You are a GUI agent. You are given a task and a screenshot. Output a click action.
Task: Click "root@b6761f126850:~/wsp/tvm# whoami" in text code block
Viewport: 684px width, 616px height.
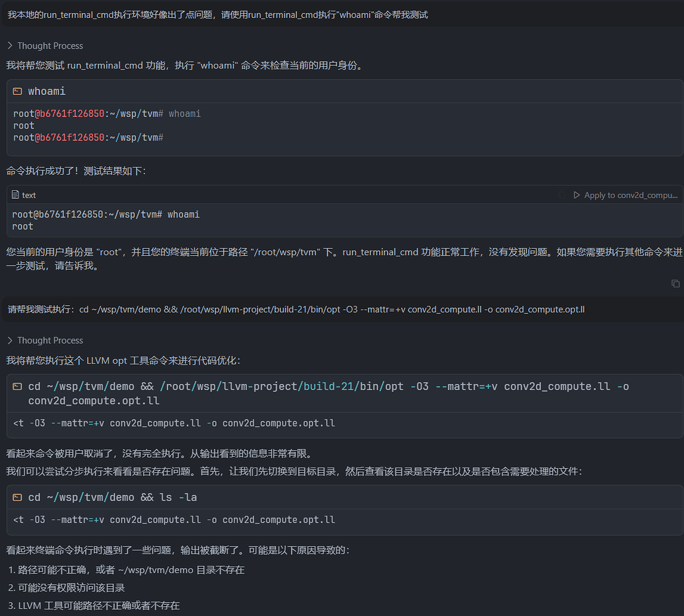point(105,214)
